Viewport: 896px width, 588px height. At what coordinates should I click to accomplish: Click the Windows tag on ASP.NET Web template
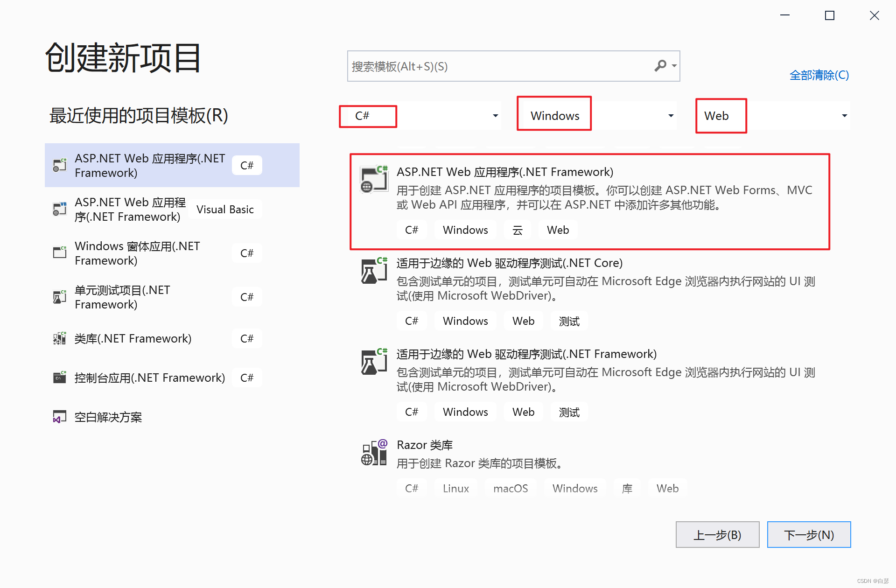coord(465,230)
